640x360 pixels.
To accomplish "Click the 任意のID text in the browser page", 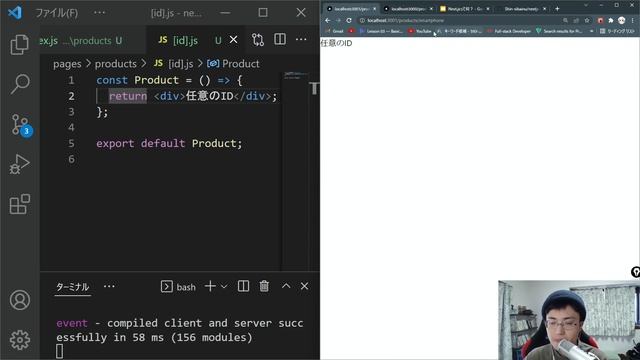I will [336, 43].
